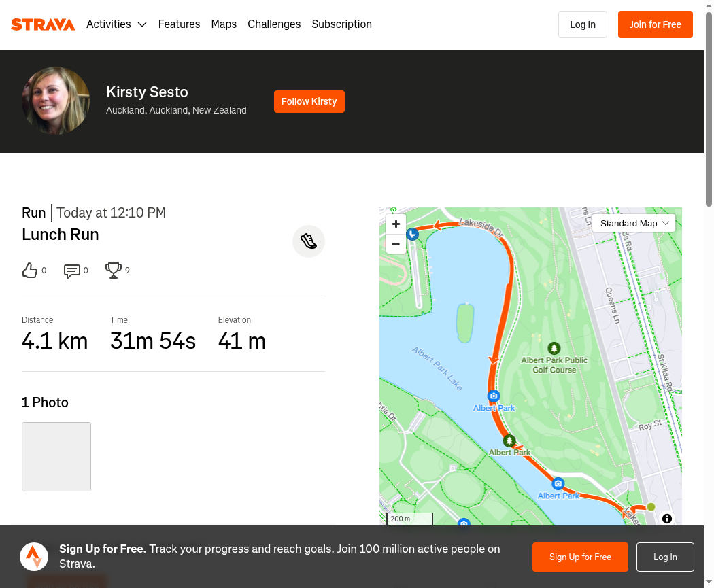The height and width of the screenshot is (588, 714).
Task: Click Join for Free button
Action: [656, 24]
